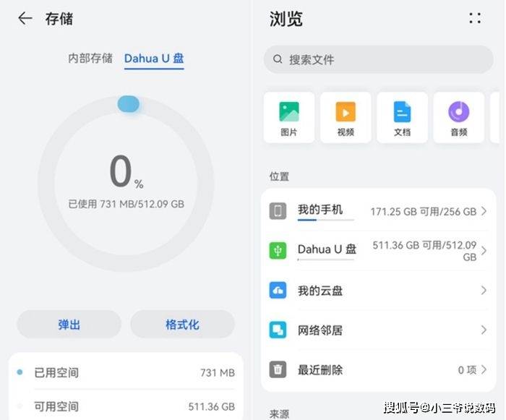The width and height of the screenshot is (506, 420).
Task: Tap the 来源 section header
Action: click(x=279, y=413)
